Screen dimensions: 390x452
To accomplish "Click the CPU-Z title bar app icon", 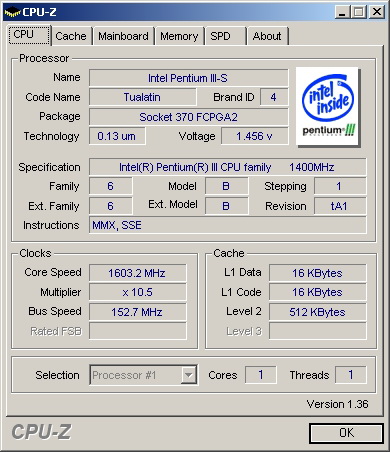I will tap(12, 12).
